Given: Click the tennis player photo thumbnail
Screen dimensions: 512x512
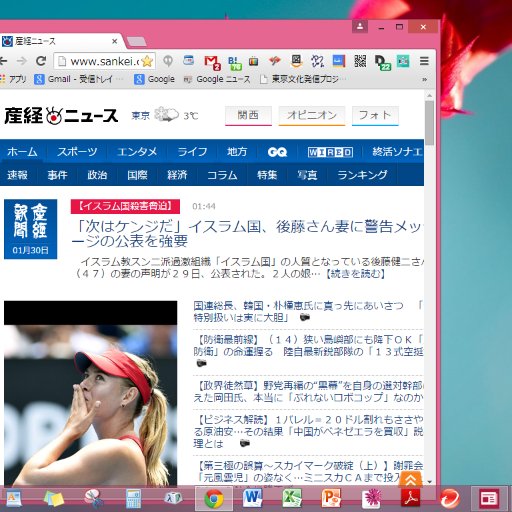Looking at the screenshot, I should pos(91,393).
